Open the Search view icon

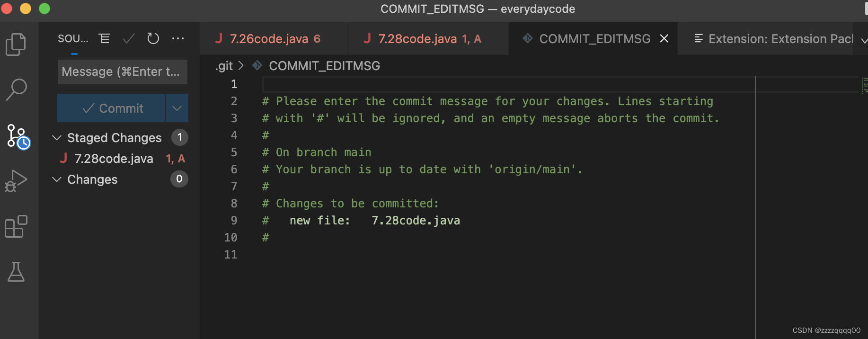pos(16,89)
